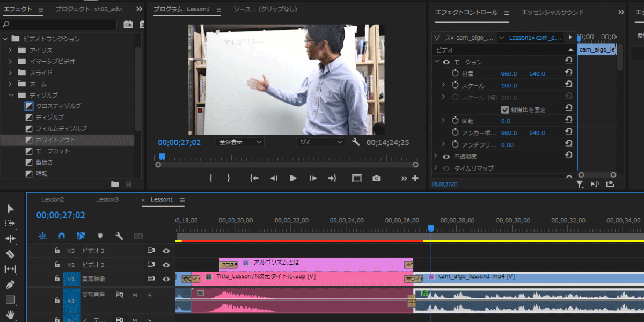Click the filter properties funnel icon

(580, 184)
